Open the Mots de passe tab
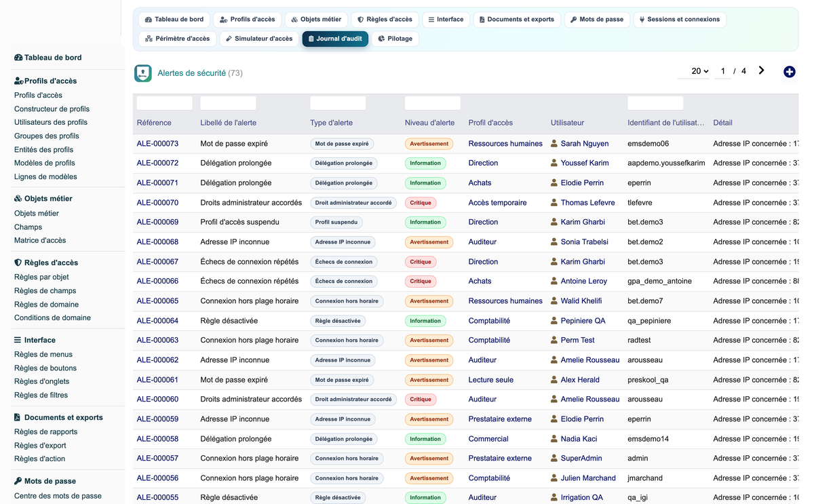The image size is (814, 504). pos(597,20)
